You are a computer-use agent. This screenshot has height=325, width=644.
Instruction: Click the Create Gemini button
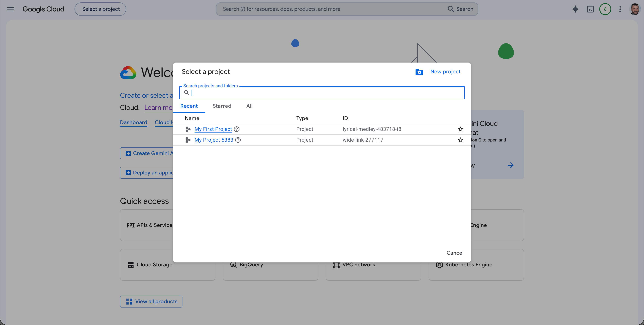pos(146,153)
